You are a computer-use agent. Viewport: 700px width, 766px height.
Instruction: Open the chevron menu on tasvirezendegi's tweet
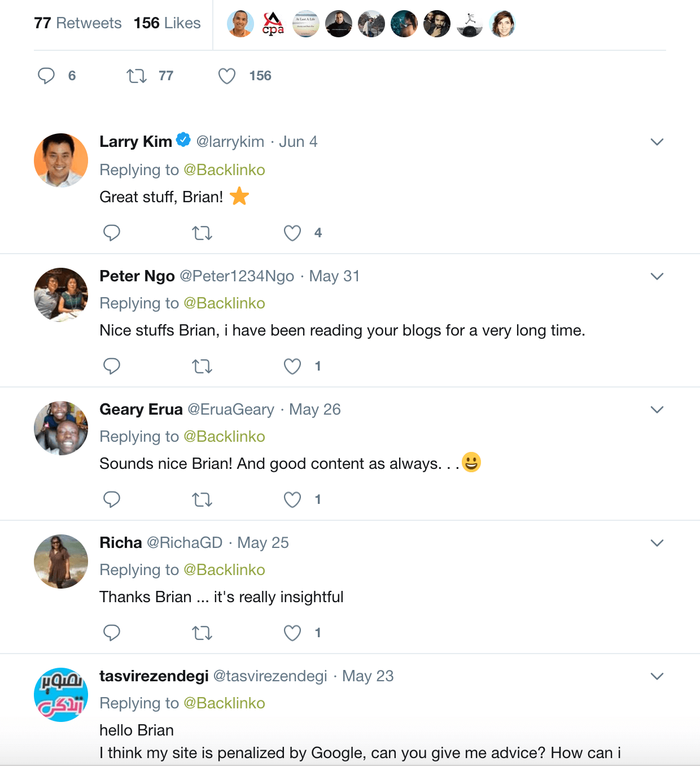[x=657, y=676]
